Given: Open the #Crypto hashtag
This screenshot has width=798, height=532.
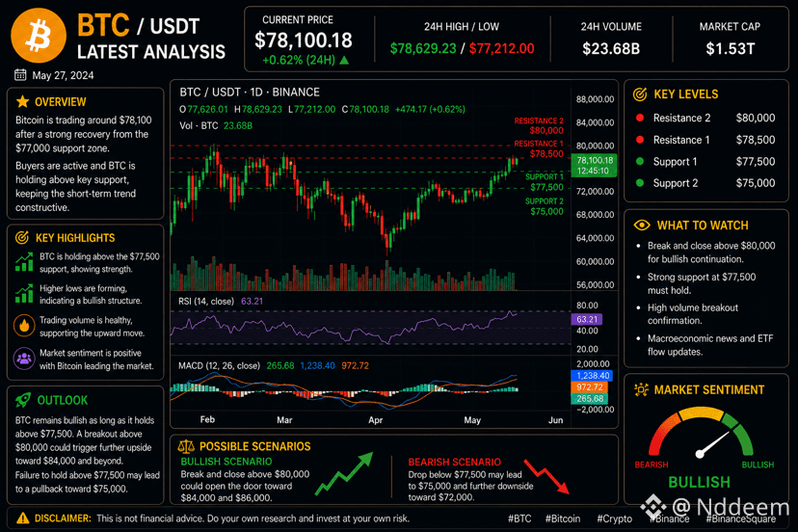Looking at the screenshot, I should [614, 519].
